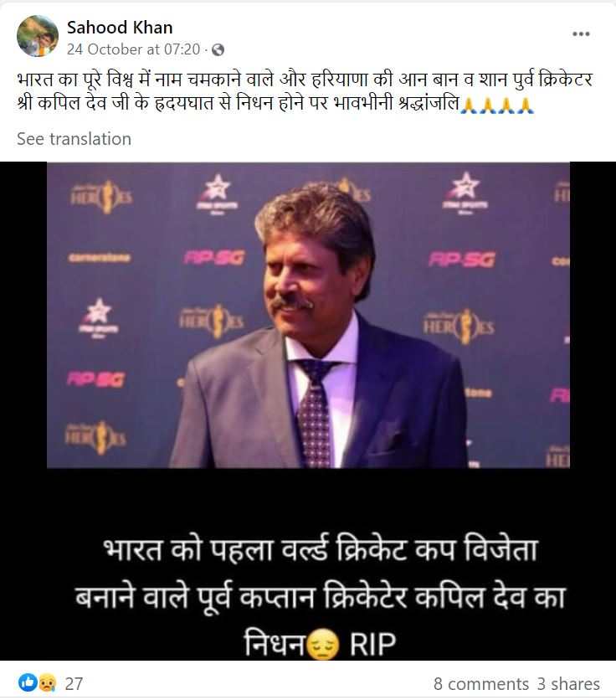The width and height of the screenshot is (616, 700).
Task: Click the blue like reaction icon
Action: point(28,682)
